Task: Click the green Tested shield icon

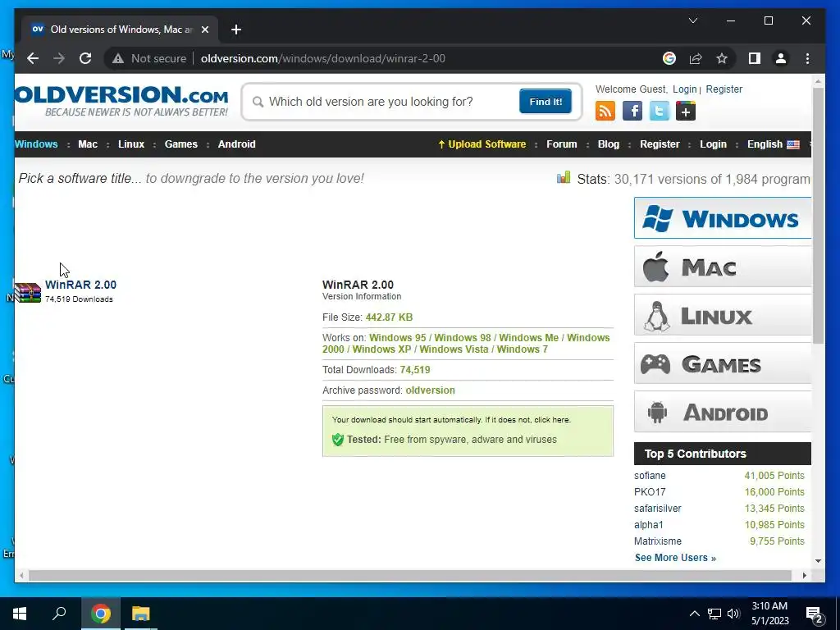Action: (x=337, y=440)
